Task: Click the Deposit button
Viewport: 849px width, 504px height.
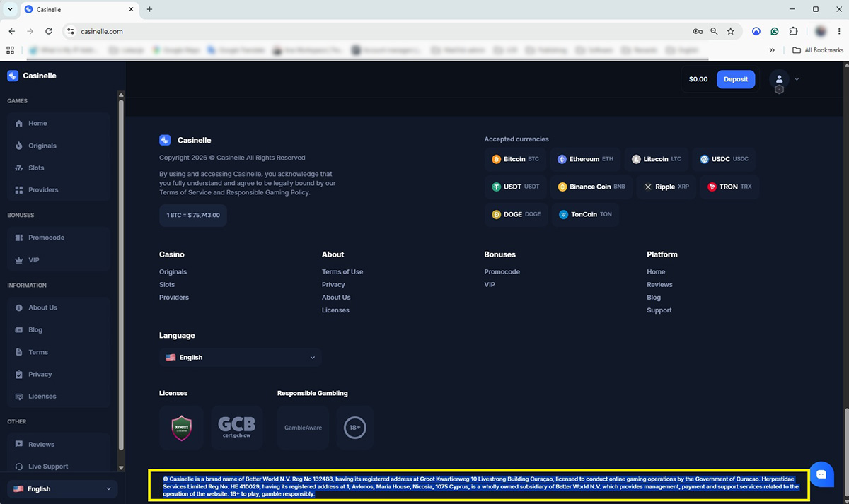Action: point(736,79)
